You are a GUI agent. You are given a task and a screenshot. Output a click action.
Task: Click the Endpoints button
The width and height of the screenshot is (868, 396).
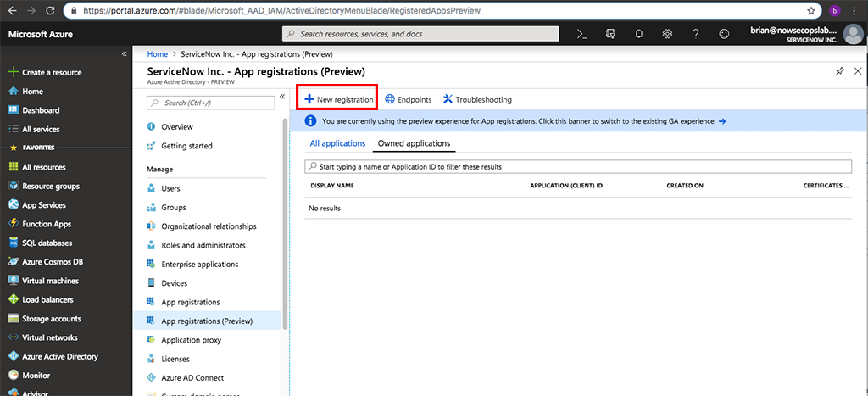(408, 100)
